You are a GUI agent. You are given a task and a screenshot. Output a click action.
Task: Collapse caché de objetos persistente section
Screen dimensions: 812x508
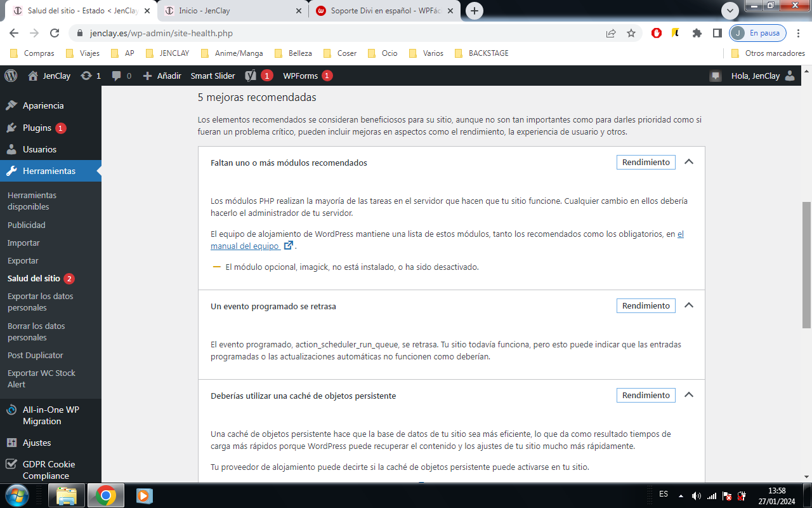coord(689,395)
